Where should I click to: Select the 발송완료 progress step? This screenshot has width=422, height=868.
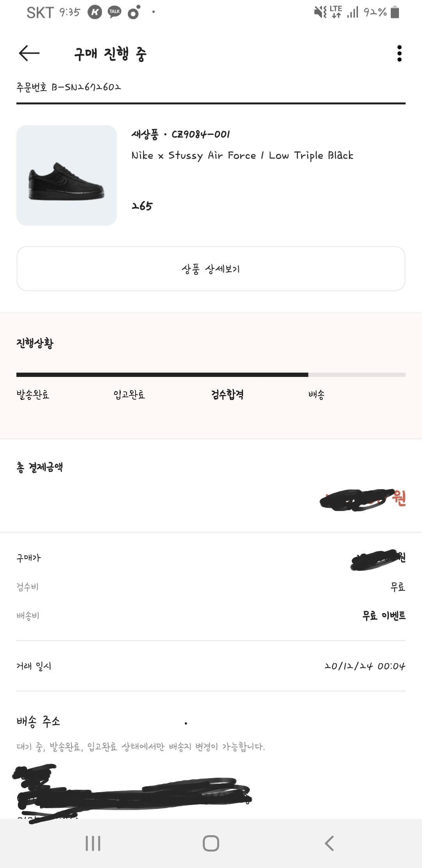33,395
